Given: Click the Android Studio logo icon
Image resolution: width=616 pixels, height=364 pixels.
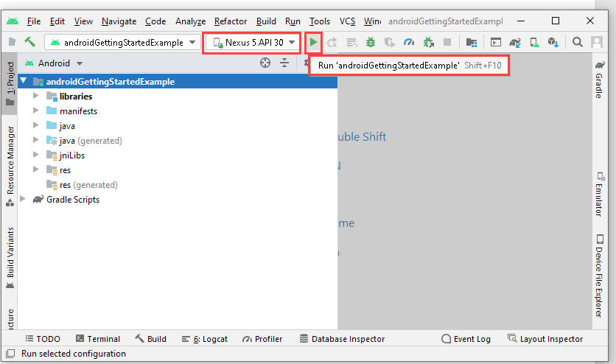Looking at the screenshot, I should 13,21.
